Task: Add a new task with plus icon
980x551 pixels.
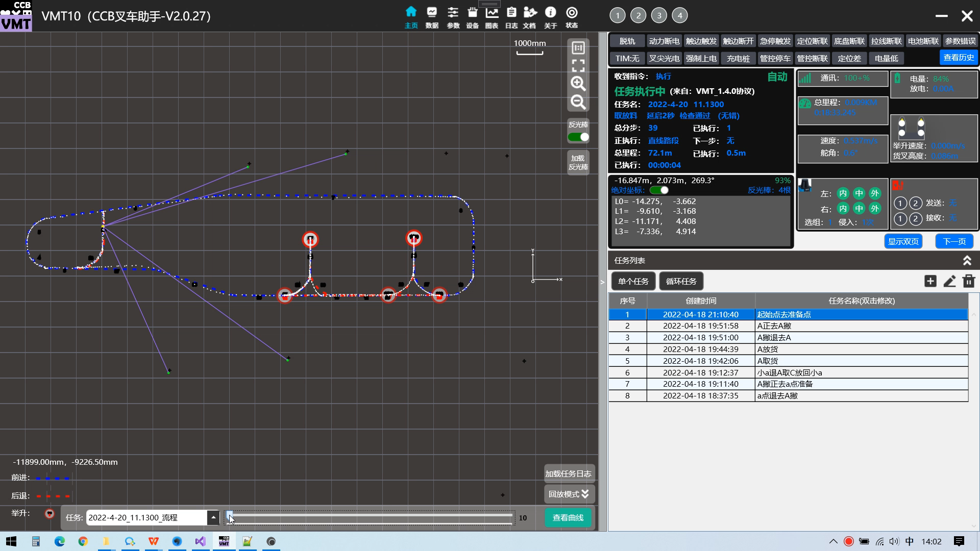Action: [930, 281]
